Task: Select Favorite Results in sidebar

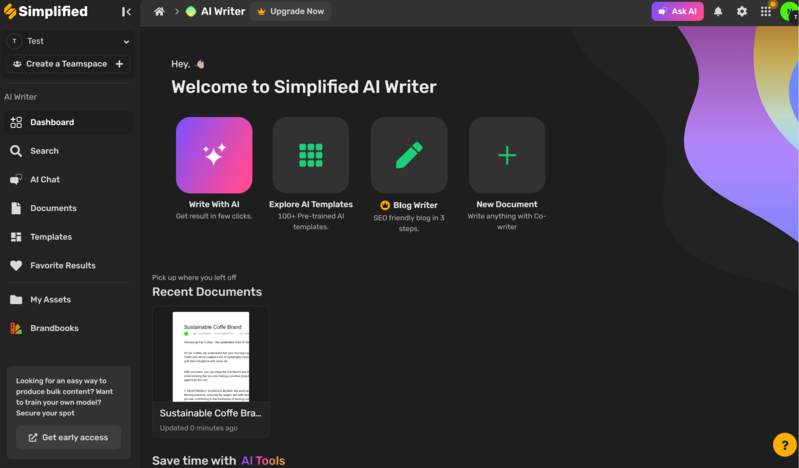Action: tap(62, 266)
